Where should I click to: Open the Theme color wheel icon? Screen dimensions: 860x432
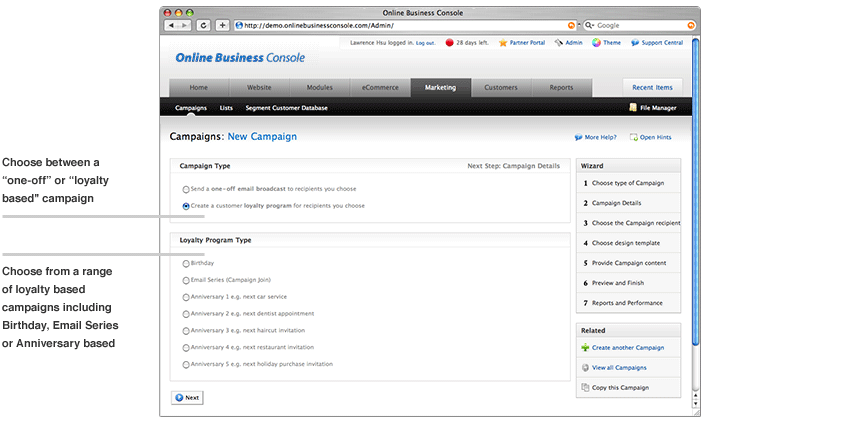click(596, 43)
